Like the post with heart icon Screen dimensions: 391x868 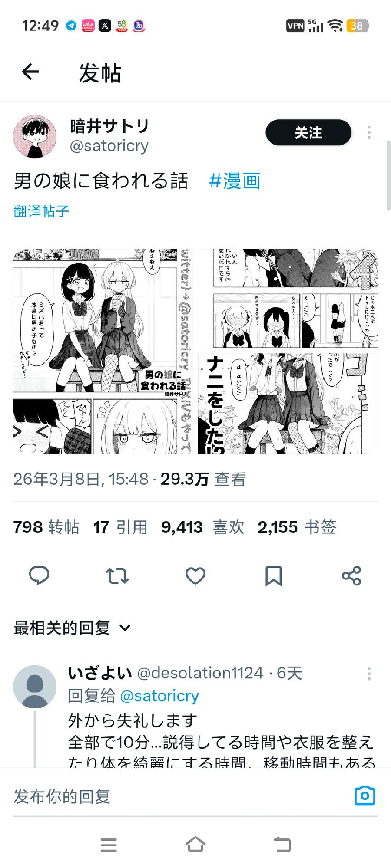(x=195, y=576)
